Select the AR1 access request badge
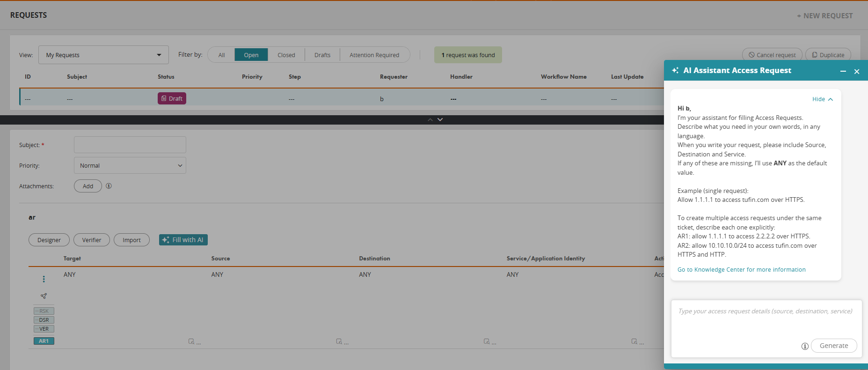The width and height of the screenshot is (868, 370). (x=44, y=341)
